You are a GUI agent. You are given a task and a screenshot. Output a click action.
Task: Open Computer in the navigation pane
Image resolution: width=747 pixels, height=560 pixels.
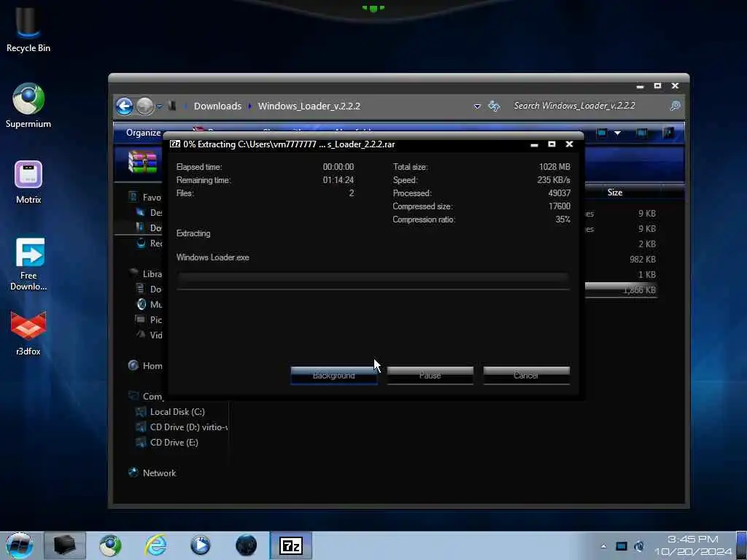pos(152,396)
